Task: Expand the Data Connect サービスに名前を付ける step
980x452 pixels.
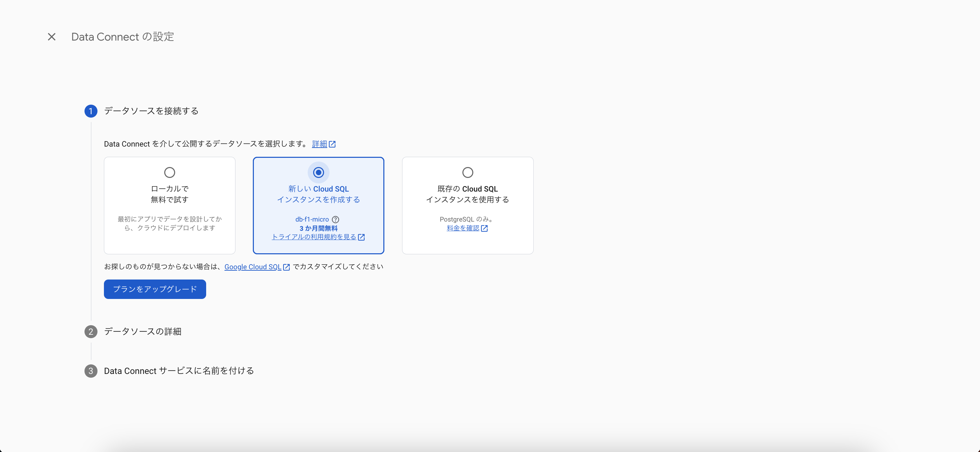Action: pos(179,371)
